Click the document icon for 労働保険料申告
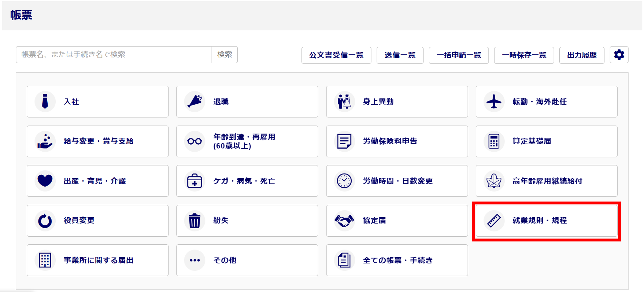This screenshot has height=292, width=644. point(344,141)
